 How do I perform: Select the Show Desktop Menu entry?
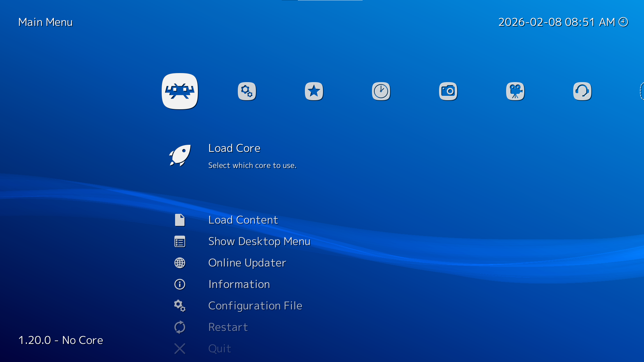coord(259,241)
